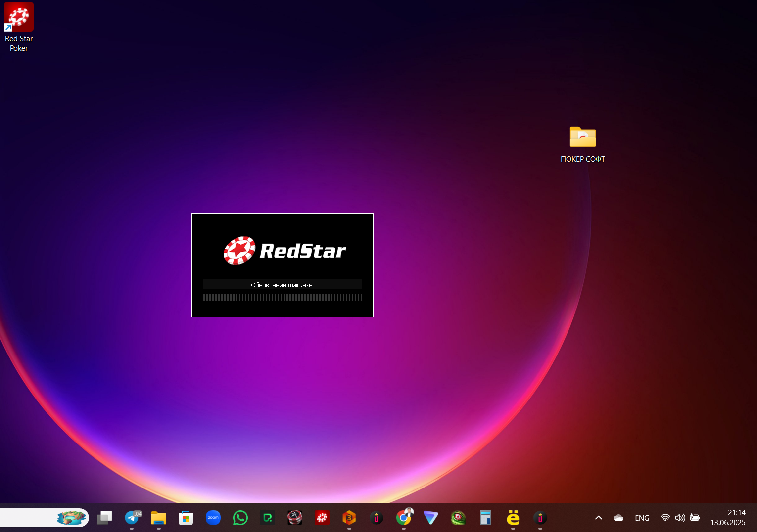Open volume control in system tray
The width and height of the screenshot is (757, 532).
tap(680, 518)
